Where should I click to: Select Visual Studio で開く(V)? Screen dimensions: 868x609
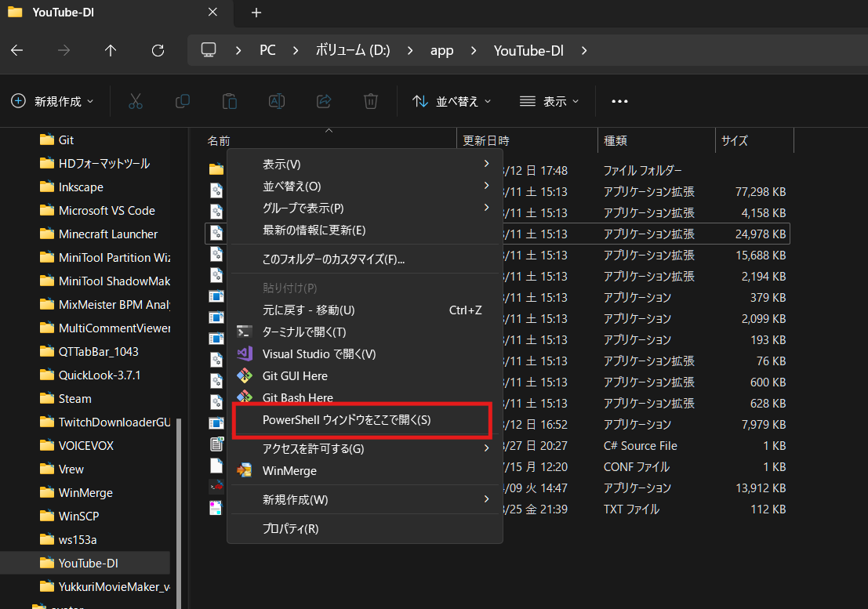365,354
